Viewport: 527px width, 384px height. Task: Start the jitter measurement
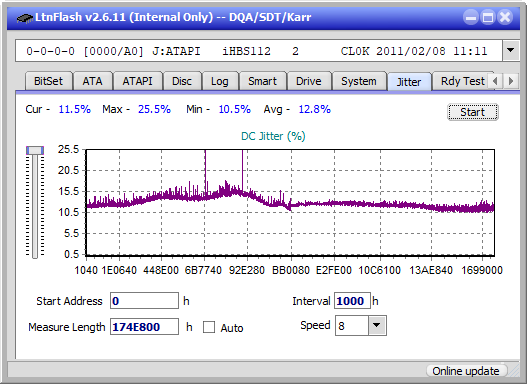click(x=473, y=112)
